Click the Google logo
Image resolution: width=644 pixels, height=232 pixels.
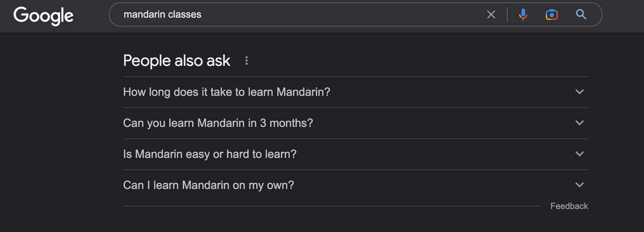click(44, 16)
